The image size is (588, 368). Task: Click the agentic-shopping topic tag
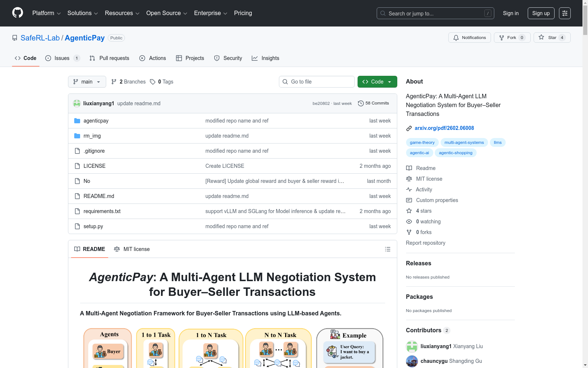[456, 153]
